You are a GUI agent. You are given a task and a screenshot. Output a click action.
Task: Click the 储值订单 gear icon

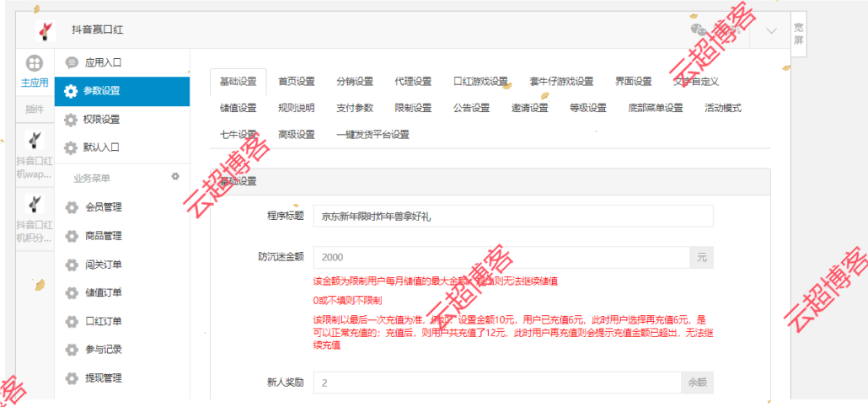[x=72, y=293]
